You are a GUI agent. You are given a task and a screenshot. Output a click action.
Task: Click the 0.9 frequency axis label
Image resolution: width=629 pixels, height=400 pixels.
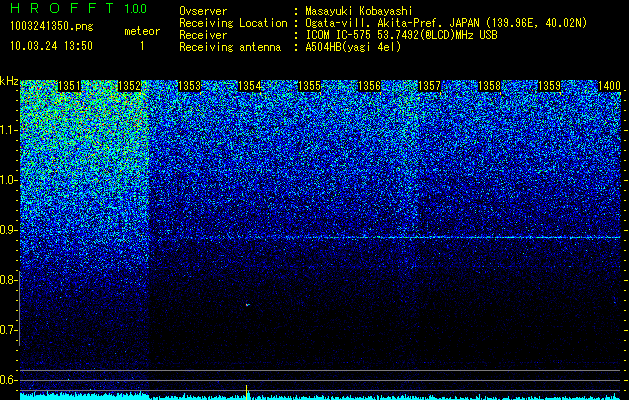click(x=8, y=230)
